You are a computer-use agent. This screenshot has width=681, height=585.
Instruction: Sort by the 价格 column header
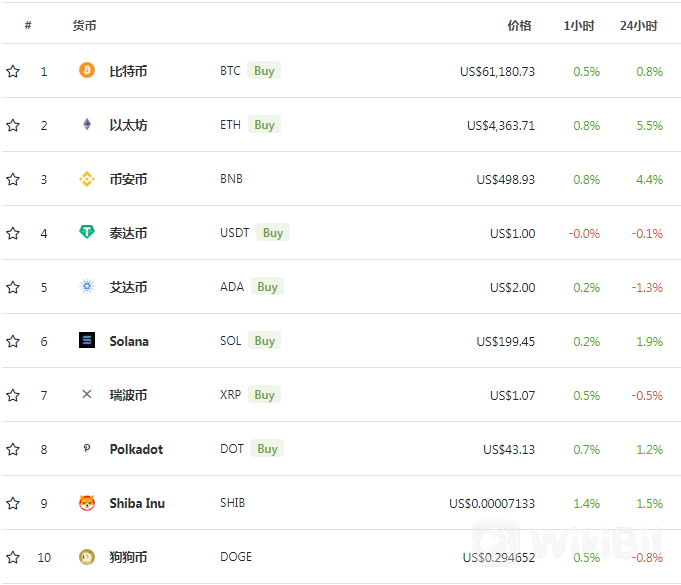point(519,26)
